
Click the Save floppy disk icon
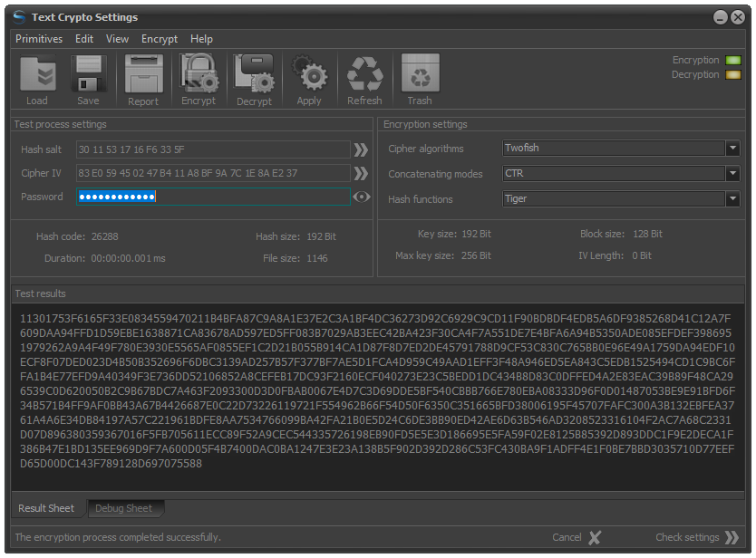tap(88, 73)
